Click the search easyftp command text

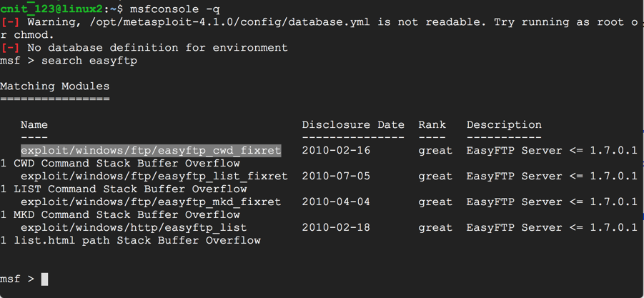[x=89, y=61]
